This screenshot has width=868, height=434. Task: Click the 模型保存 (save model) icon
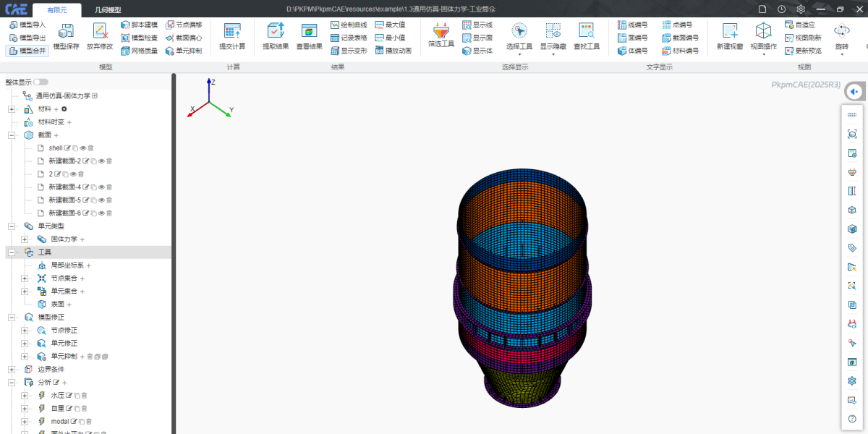coord(66,32)
